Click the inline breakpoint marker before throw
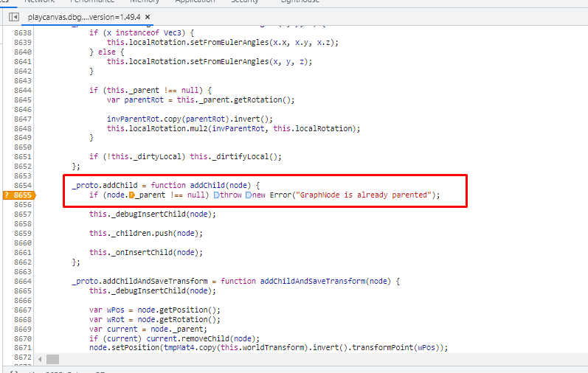588x373 pixels. [x=216, y=195]
